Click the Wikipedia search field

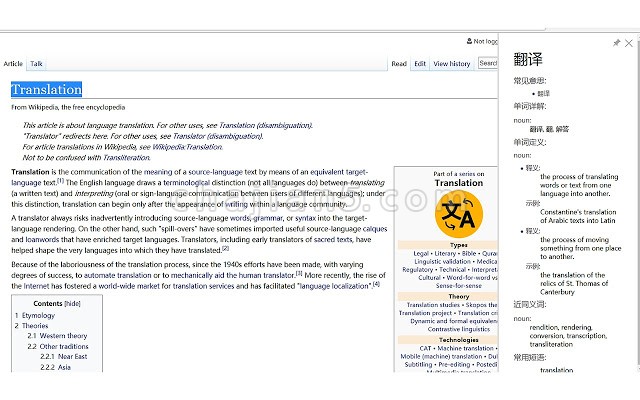488,63
